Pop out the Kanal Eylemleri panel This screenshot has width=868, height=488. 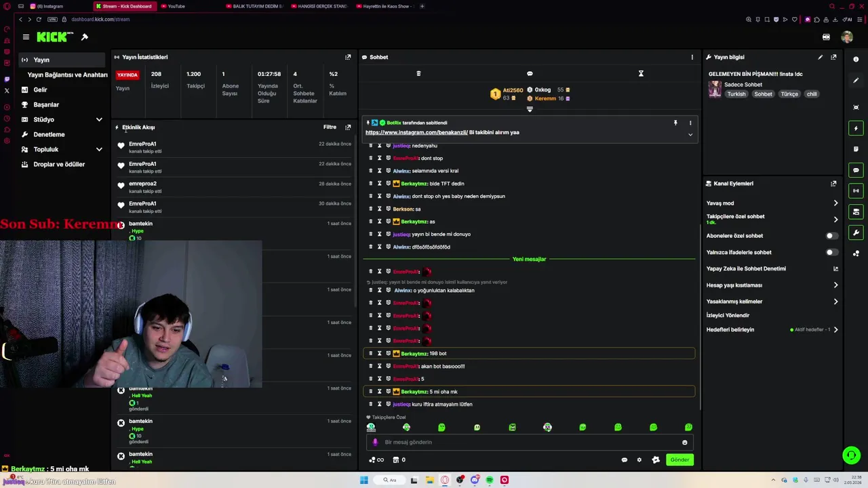[833, 184]
